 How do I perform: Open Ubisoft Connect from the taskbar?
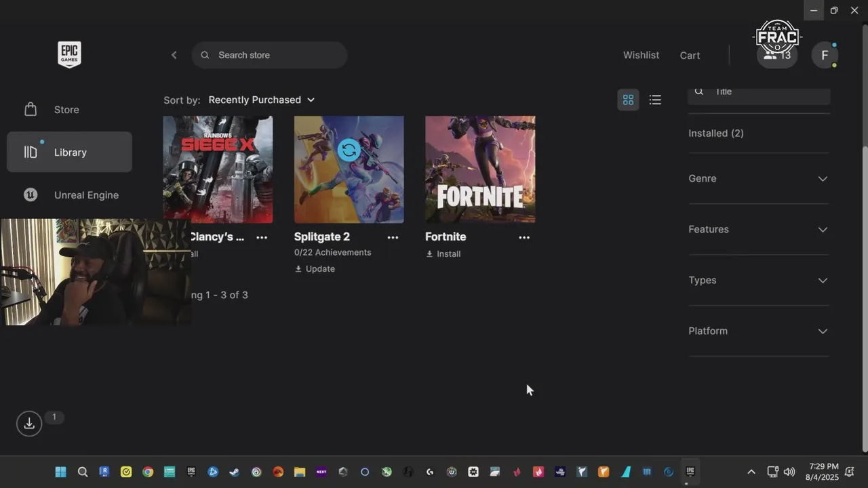point(256,472)
